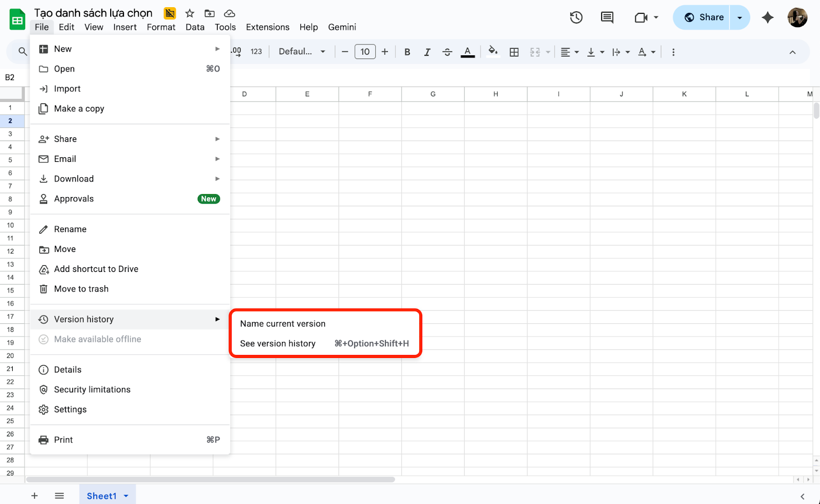Choose See version history

[x=278, y=344]
